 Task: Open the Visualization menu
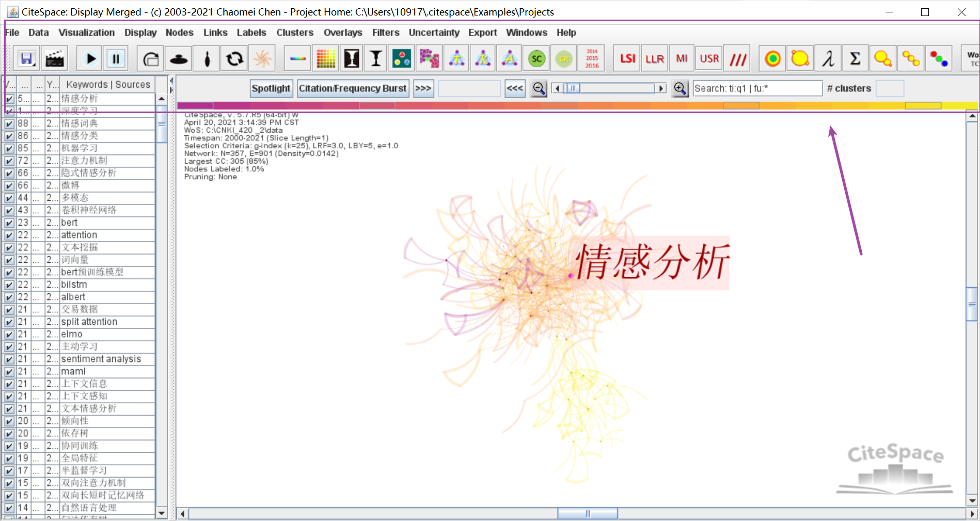87,33
